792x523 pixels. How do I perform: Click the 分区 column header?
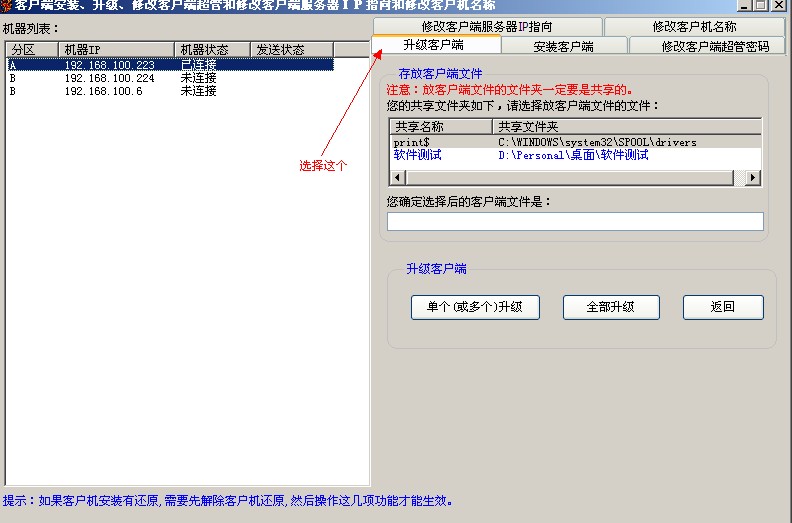point(32,50)
